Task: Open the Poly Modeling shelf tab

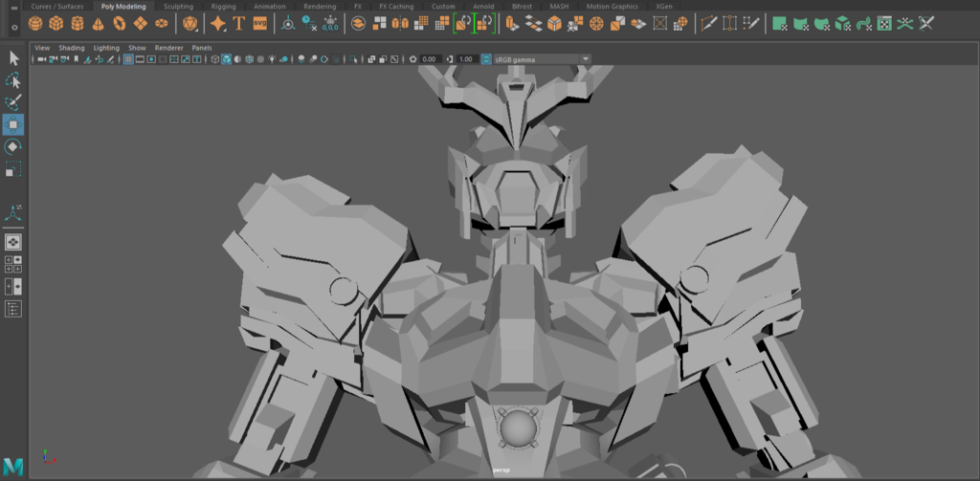Action: pyautogui.click(x=123, y=7)
